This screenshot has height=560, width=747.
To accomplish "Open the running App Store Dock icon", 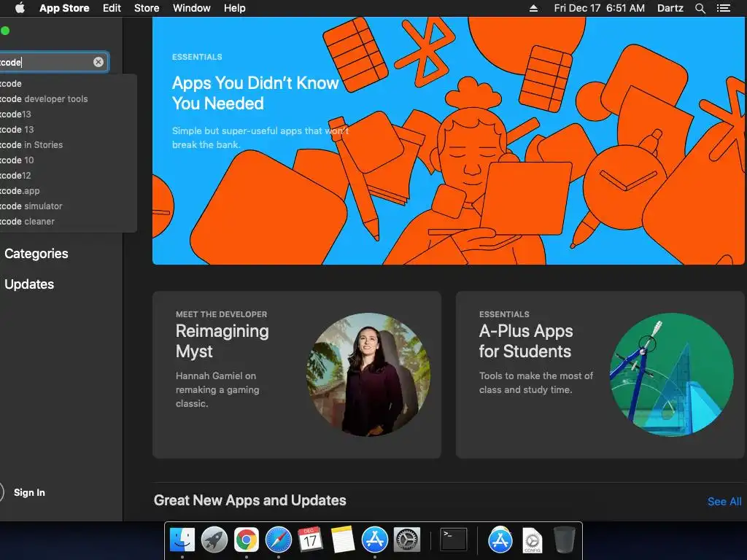I will (374, 540).
